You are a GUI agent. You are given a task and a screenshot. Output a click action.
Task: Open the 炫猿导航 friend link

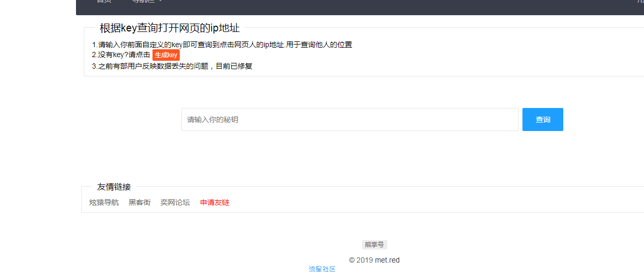pos(104,202)
